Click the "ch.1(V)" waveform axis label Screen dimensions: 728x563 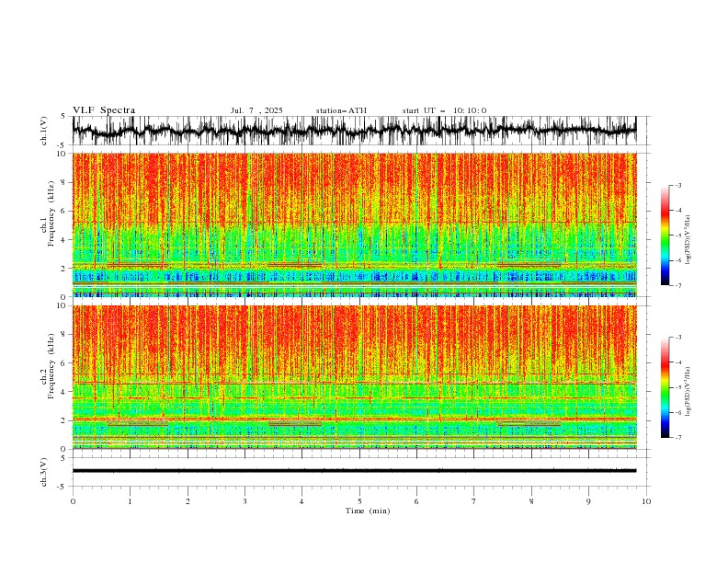44,130
